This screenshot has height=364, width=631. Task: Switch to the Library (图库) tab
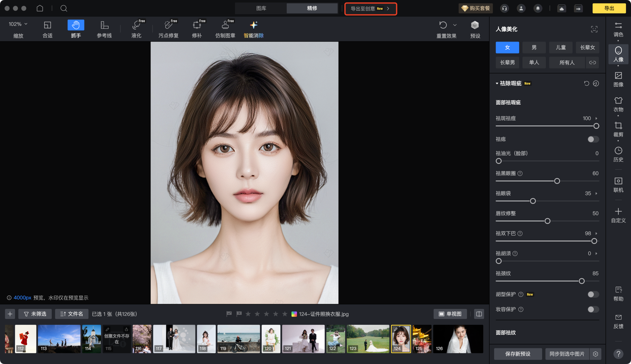pos(261,8)
